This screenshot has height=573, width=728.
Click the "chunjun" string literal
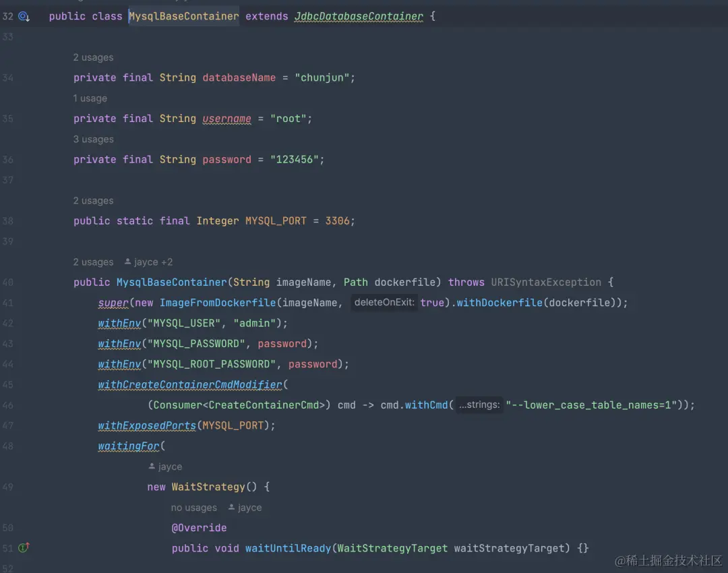click(x=322, y=78)
